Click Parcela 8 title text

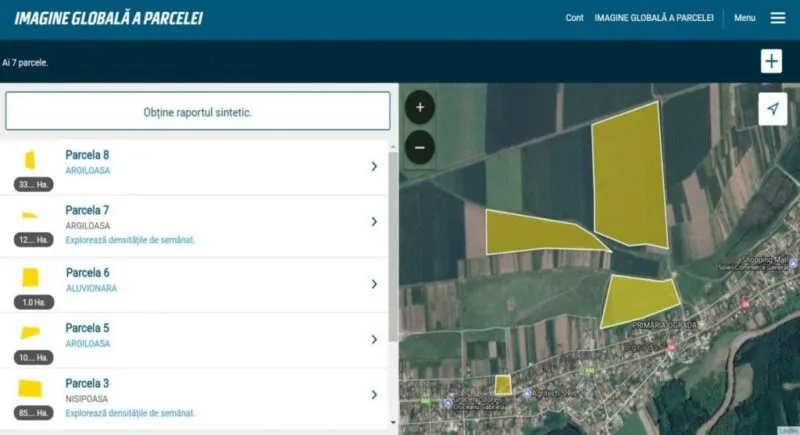click(x=87, y=155)
